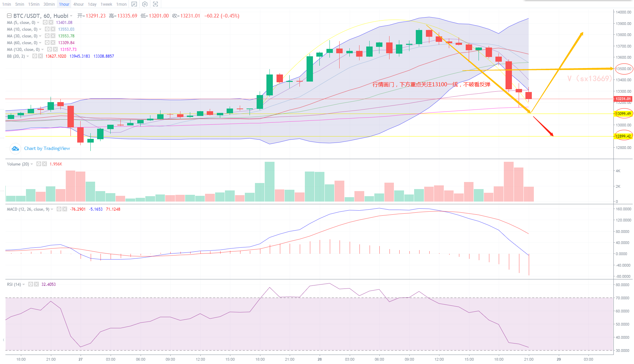Remove the Volume (20) indicator
Viewport: 634px width, 364px height.
pos(45,164)
